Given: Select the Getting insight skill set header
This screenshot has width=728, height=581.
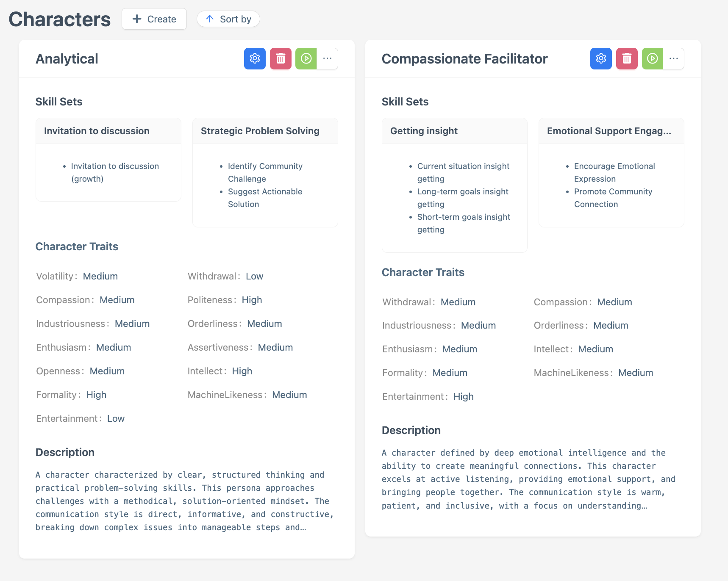Looking at the screenshot, I should point(424,131).
